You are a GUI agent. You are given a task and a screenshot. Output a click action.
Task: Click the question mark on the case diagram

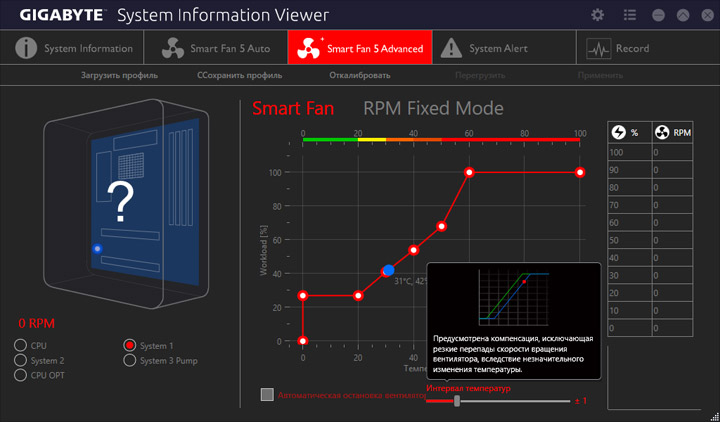[x=120, y=201]
